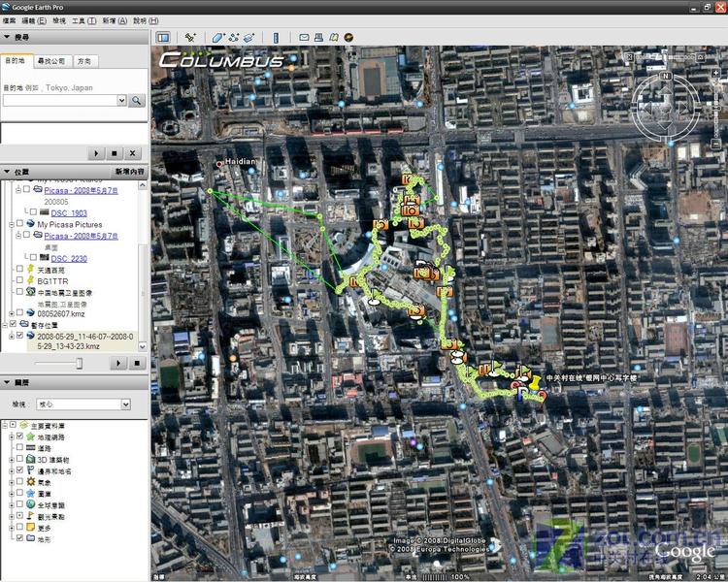The image size is (728, 582).
Task: Collapse the 主要資料庫 root node
Action: pos(5,425)
